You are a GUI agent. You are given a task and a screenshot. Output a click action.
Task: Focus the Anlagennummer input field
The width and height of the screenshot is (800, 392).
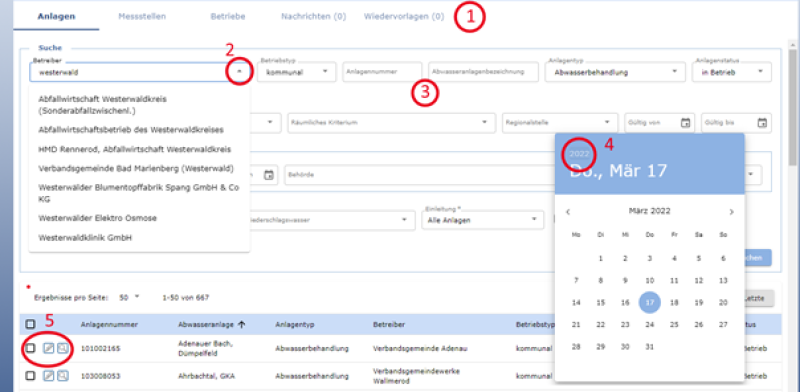[382, 72]
